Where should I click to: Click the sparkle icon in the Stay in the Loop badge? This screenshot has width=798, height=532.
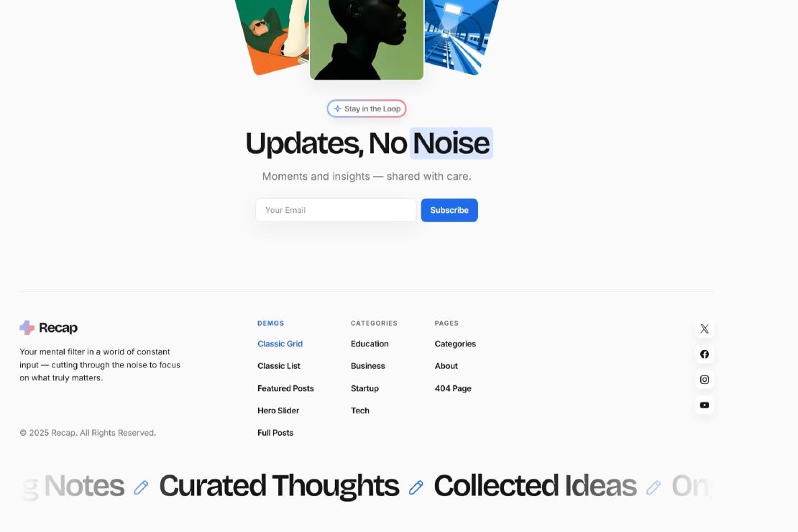[x=337, y=109]
